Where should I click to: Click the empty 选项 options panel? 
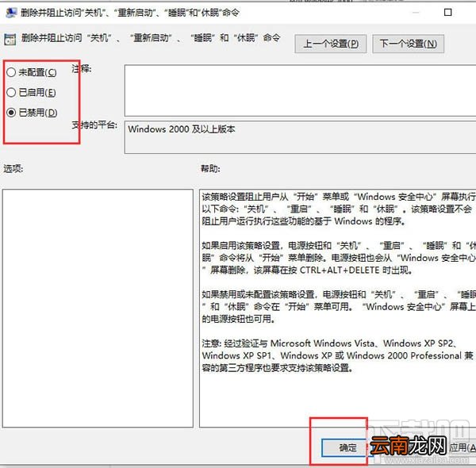98,309
